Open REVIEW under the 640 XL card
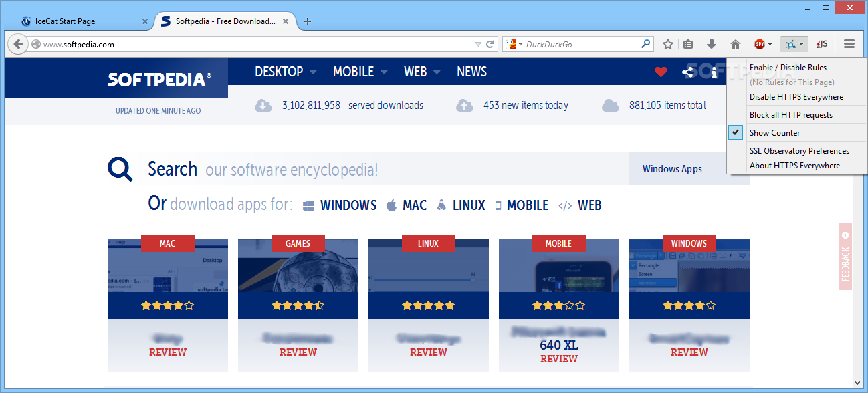Screen dimensions: 868x393 coord(559,359)
